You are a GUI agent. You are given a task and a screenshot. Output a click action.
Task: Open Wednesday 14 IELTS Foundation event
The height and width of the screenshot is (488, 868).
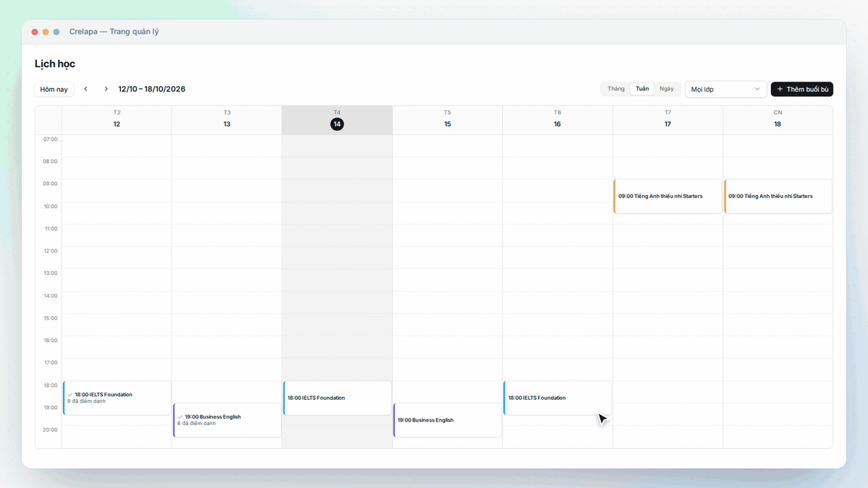click(x=337, y=398)
